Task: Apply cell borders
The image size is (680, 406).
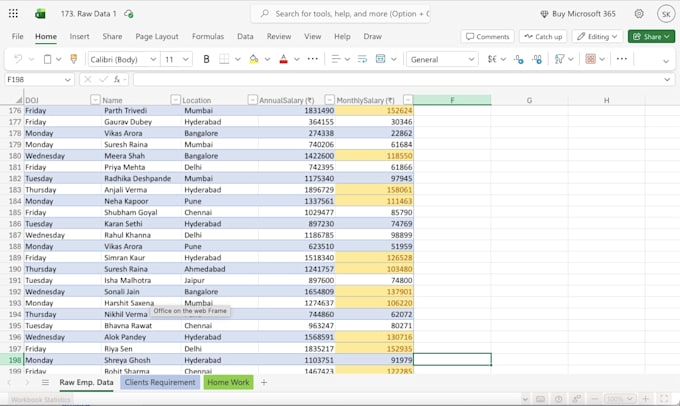Action: (x=224, y=59)
